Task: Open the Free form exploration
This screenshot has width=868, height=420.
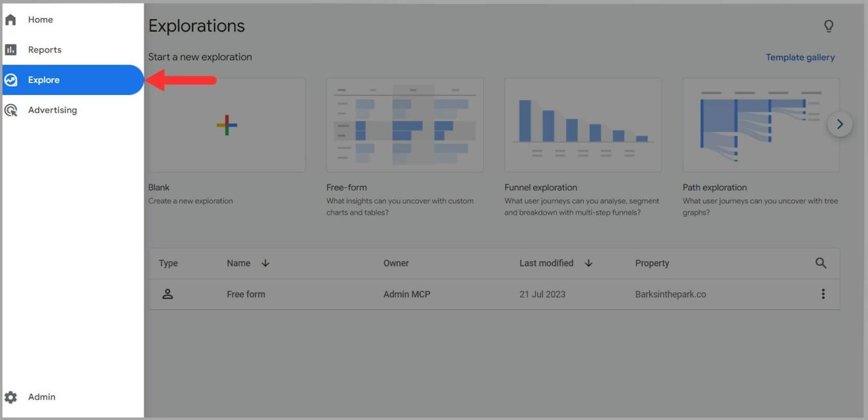Action: pyautogui.click(x=246, y=294)
